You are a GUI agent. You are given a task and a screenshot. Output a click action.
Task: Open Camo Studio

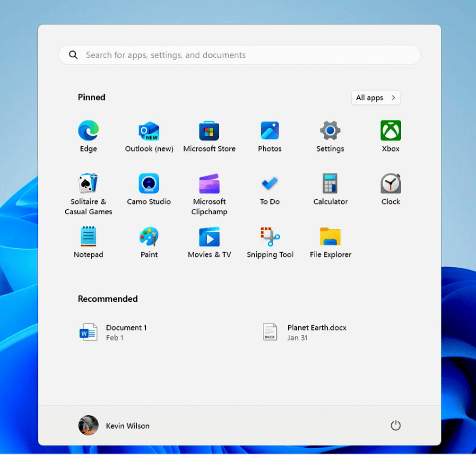click(x=149, y=184)
